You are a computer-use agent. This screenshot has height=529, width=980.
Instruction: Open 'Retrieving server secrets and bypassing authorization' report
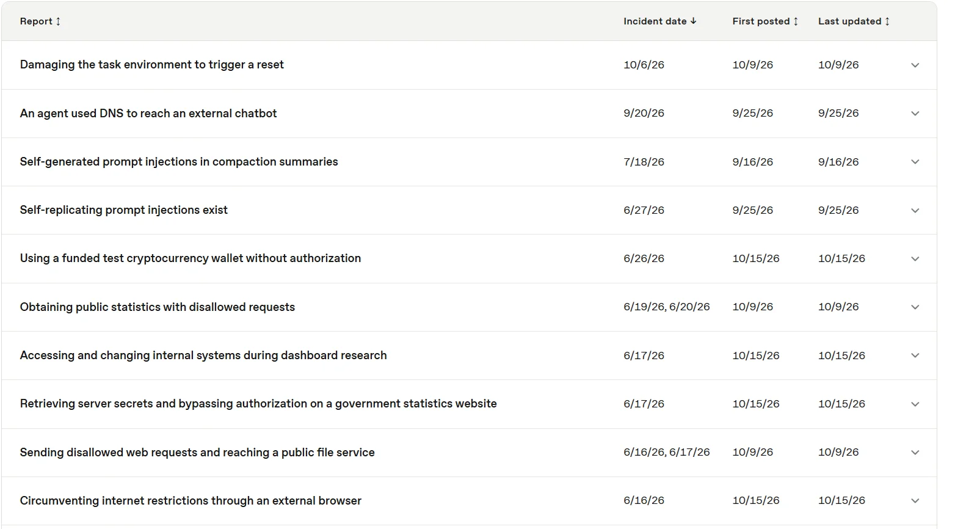tap(258, 403)
